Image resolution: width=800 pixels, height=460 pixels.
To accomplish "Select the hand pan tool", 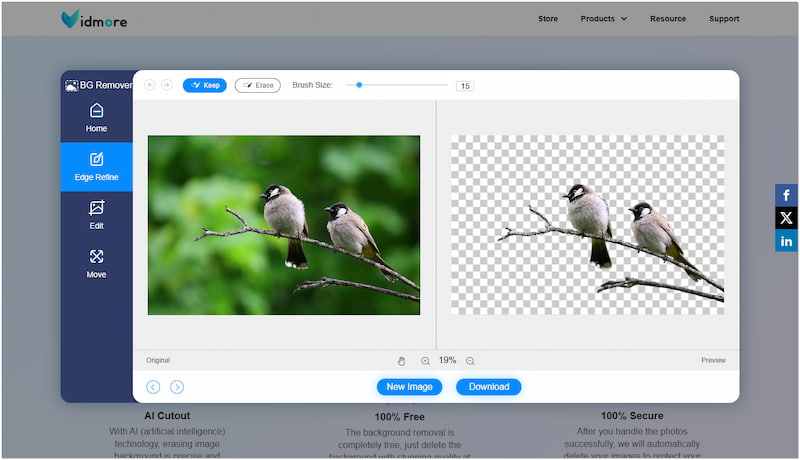I will coord(402,360).
